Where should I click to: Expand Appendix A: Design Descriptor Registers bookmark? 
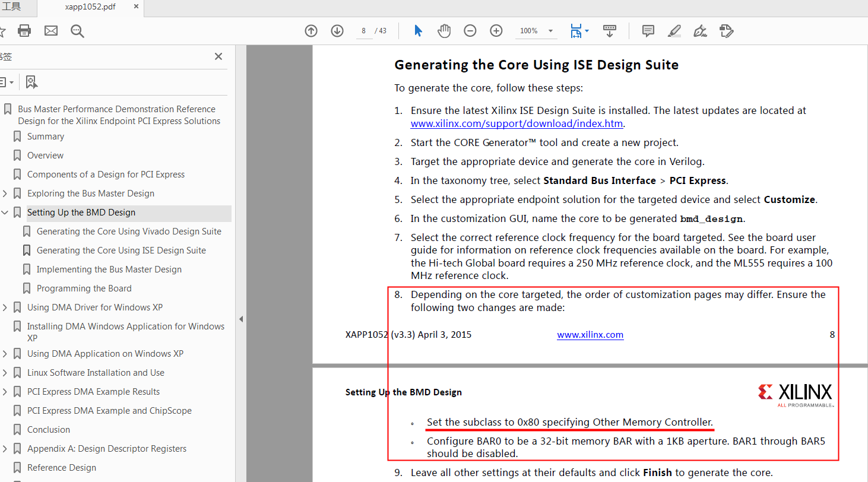coord(5,449)
